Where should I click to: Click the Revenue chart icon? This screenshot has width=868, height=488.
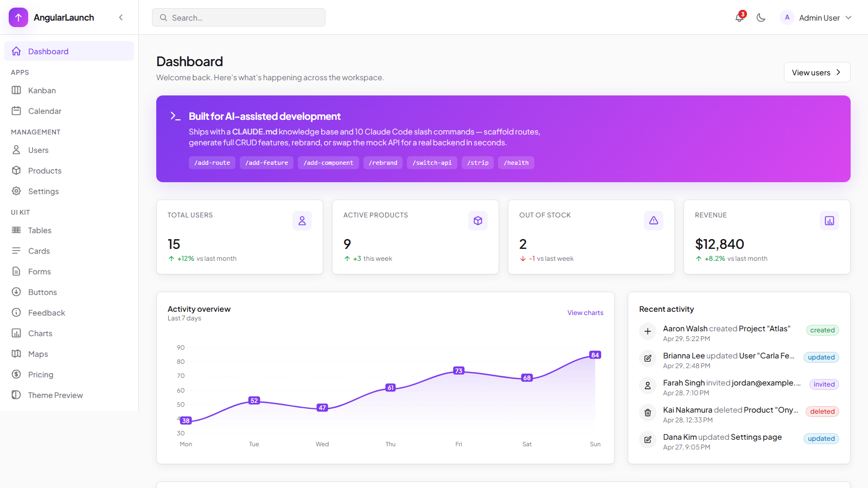(829, 221)
